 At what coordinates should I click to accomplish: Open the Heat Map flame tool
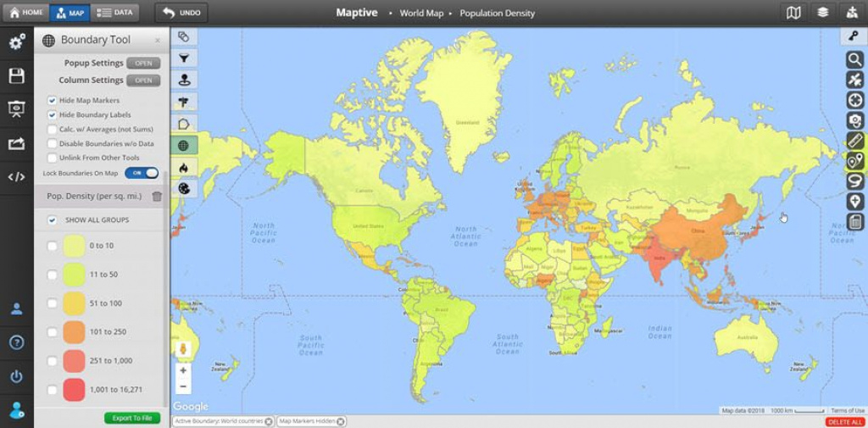click(x=183, y=167)
